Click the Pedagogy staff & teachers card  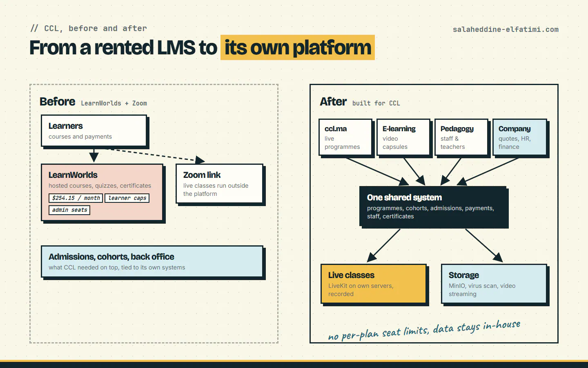[x=461, y=137]
